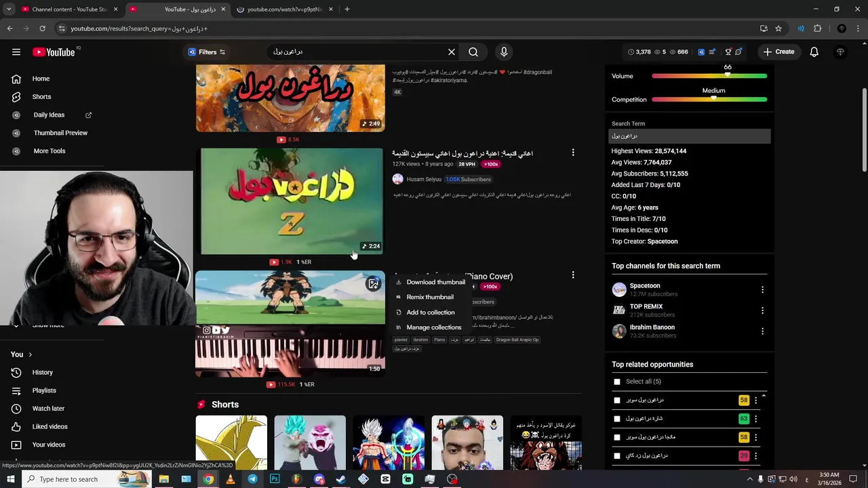Open options for the Piano Cover video
Screen dimensions: 868x488
click(x=573, y=275)
